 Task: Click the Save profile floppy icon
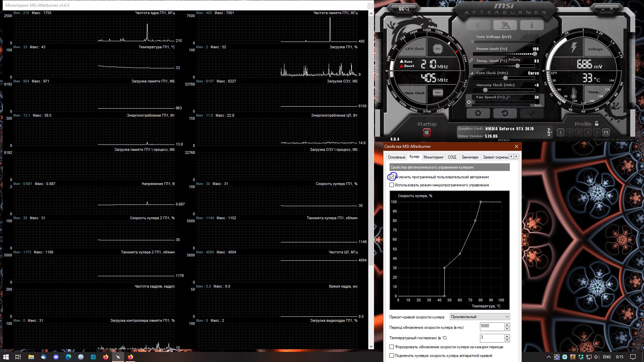tap(606, 132)
